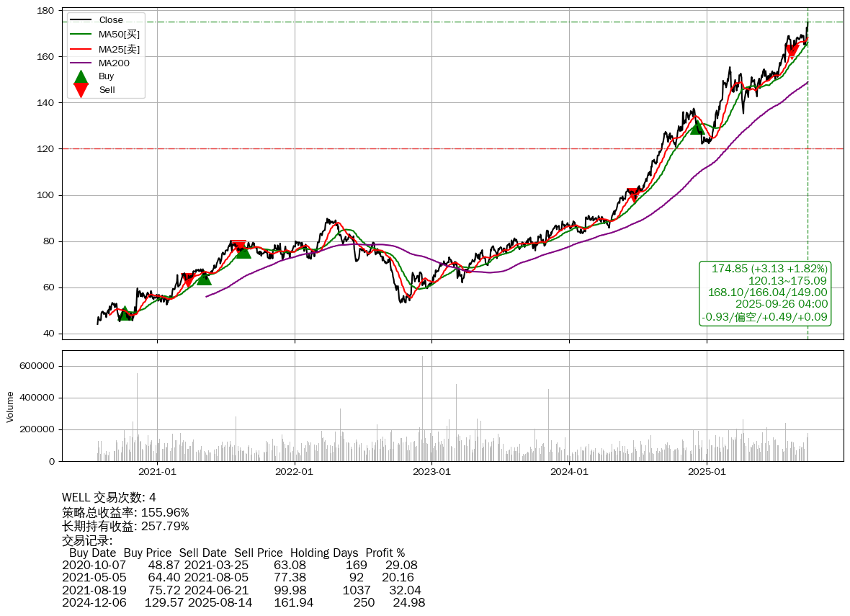Screen dimensions: 850x616
Task: Click the Sell marker near March 2021
Action: 188,280
